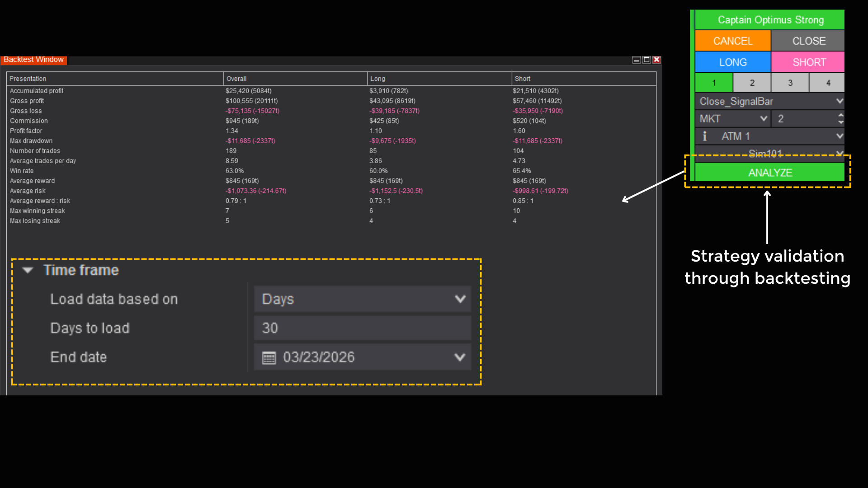Click the Days to load field
This screenshot has height=488, width=868.
(362, 328)
